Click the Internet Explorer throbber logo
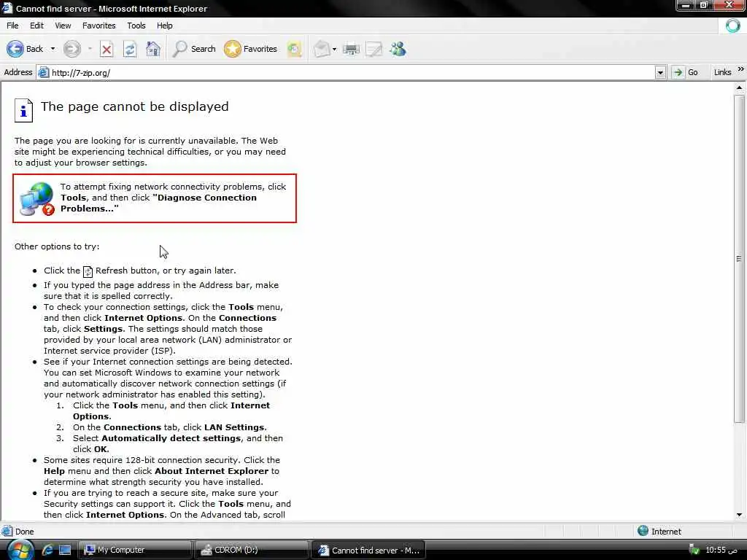The image size is (747, 560). coord(732,26)
